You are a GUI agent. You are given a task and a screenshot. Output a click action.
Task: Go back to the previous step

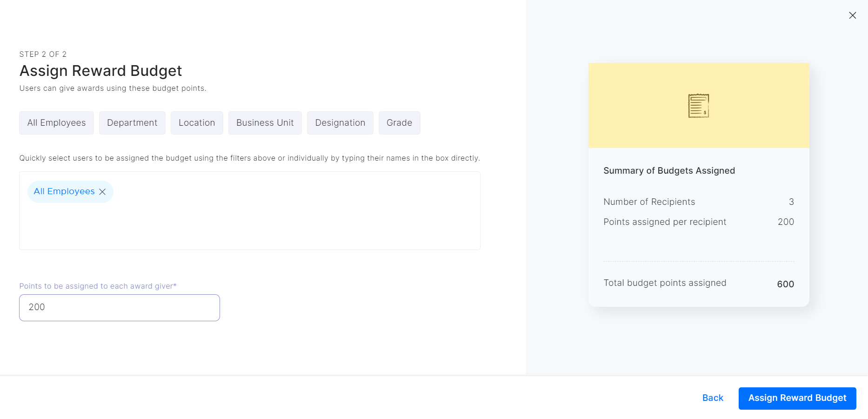[713, 398]
